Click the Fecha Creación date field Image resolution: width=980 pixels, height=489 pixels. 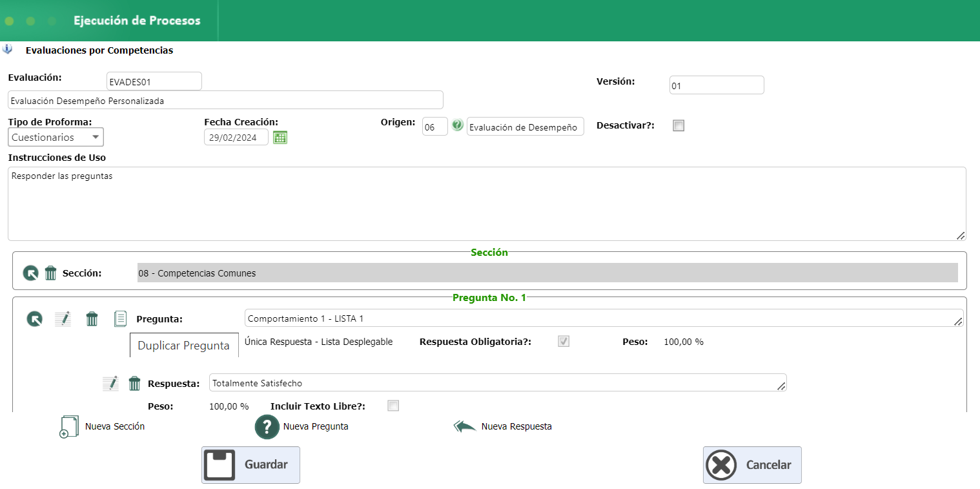tap(236, 137)
